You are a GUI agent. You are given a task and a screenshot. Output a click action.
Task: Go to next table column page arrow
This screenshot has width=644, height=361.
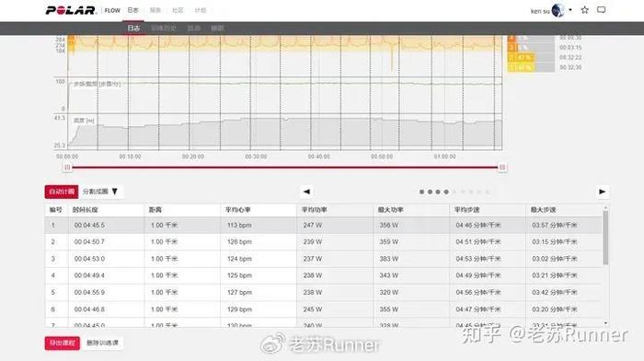click(602, 192)
